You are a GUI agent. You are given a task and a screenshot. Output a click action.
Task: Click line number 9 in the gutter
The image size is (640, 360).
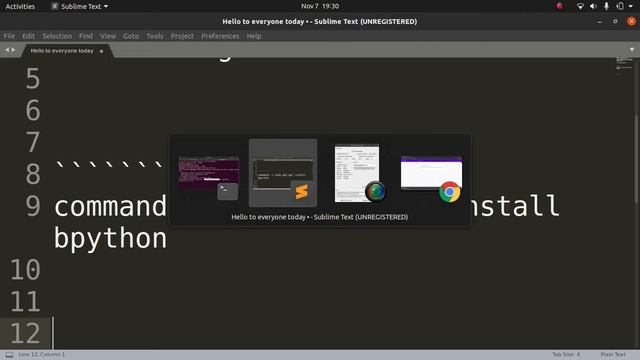tap(33, 206)
